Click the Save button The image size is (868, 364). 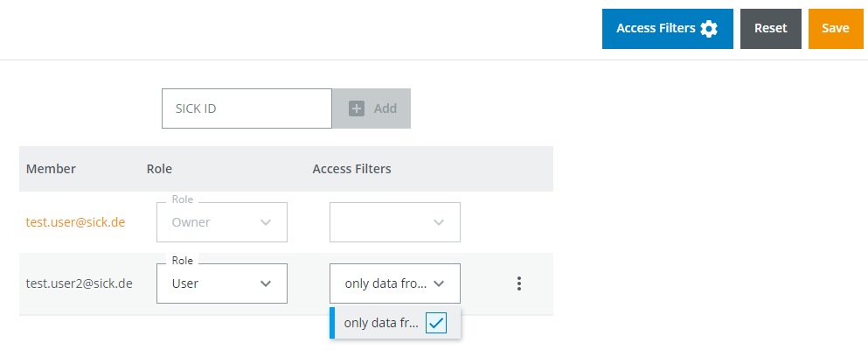click(x=835, y=29)
